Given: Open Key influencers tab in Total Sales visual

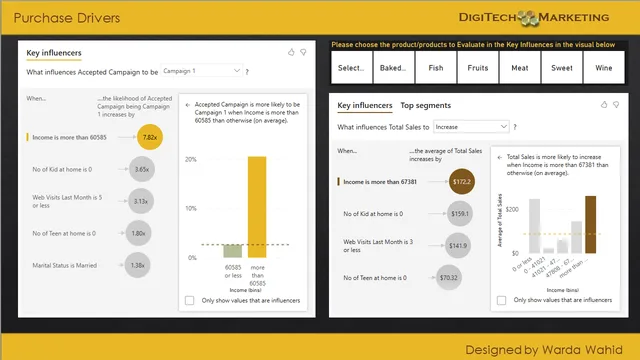Looking at the screenshot, I should point(364,105).
